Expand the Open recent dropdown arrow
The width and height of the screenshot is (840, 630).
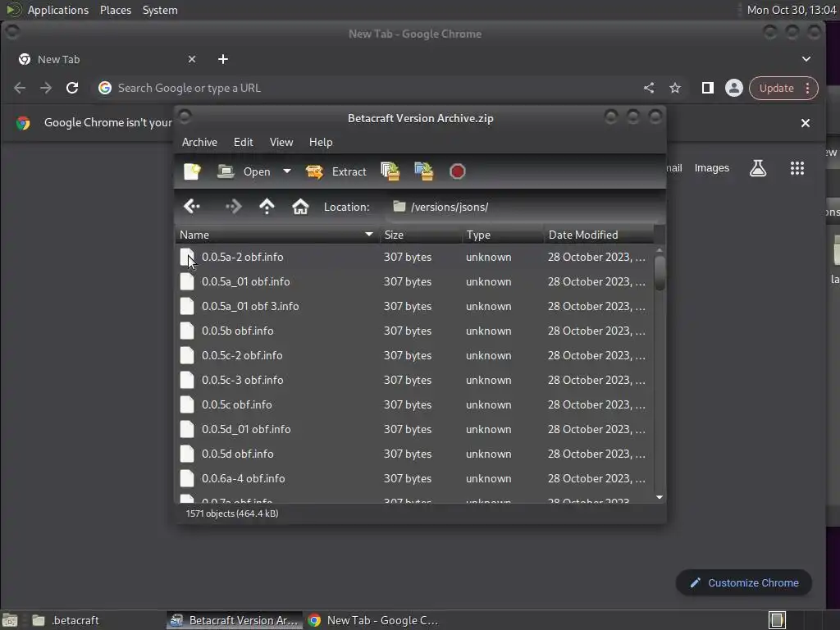tap(286, 171)
